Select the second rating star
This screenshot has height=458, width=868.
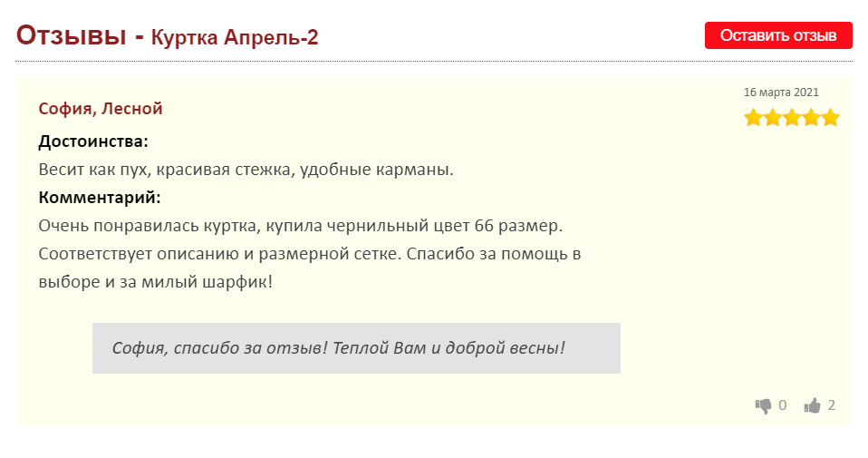click(772, 118)
